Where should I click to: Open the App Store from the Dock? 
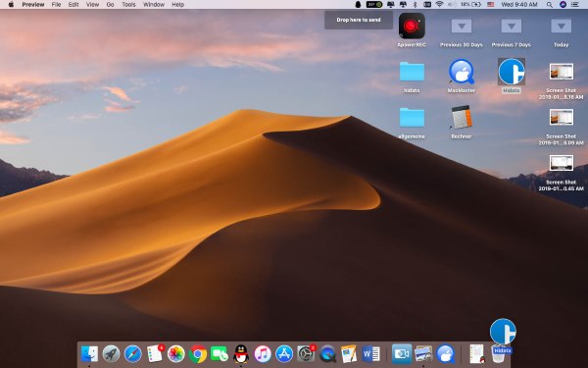(284, 353)
